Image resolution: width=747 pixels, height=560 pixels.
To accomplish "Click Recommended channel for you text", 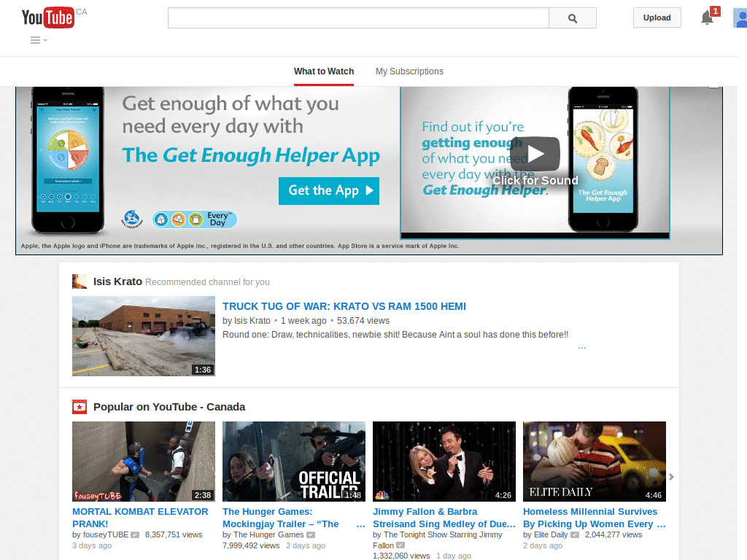I will point(207,282).
